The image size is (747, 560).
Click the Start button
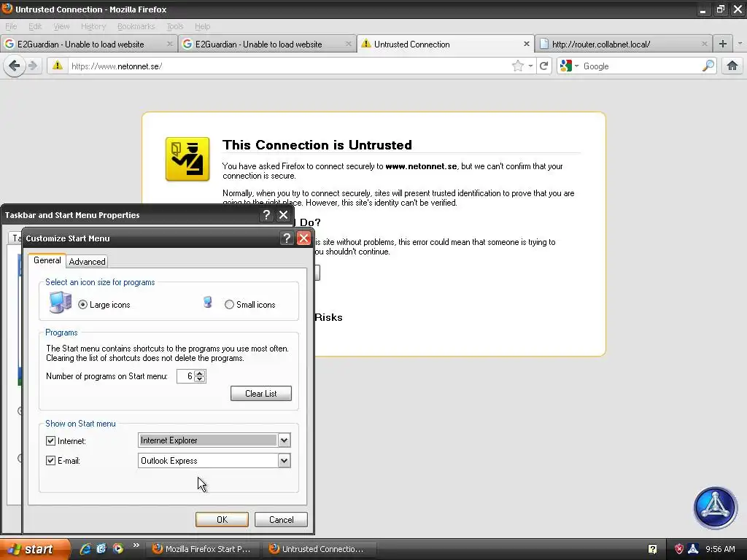[34, 549]
